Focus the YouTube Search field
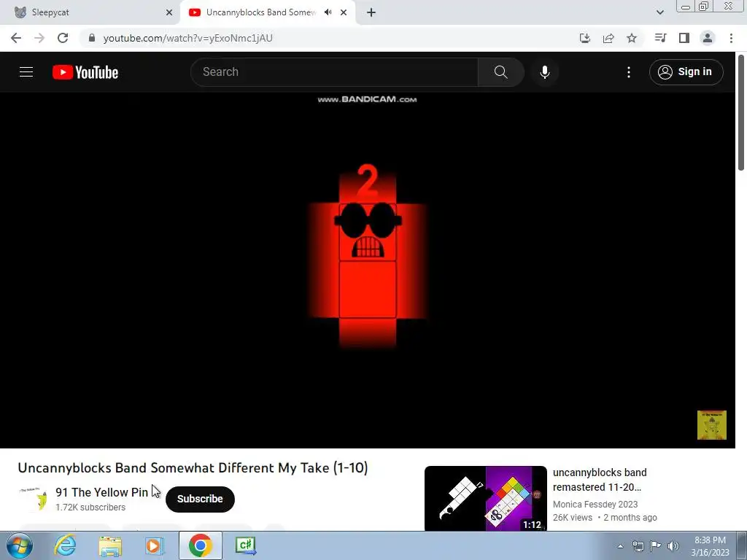This screenshot has width=747, height=560. pos(334,72)
